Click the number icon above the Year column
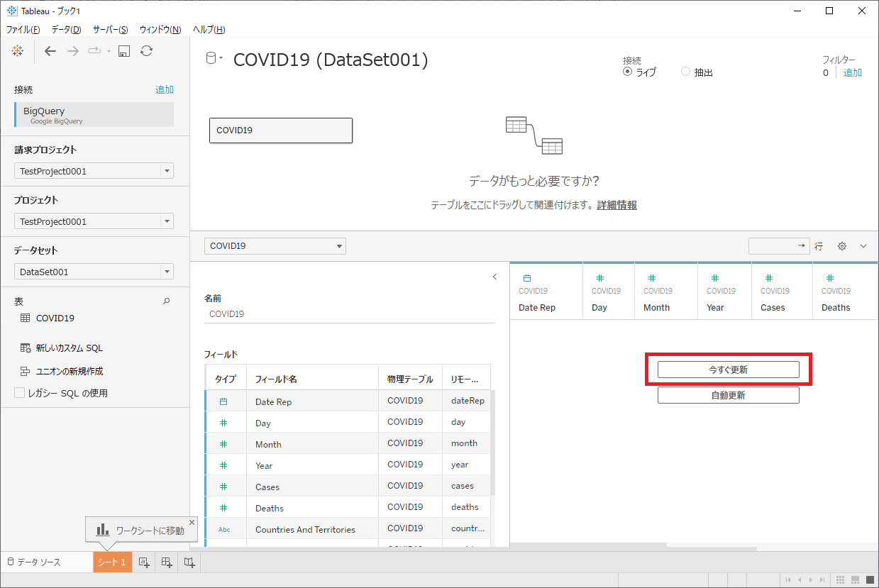This screenshot has width=879, height=588. [x=715, y=278]
